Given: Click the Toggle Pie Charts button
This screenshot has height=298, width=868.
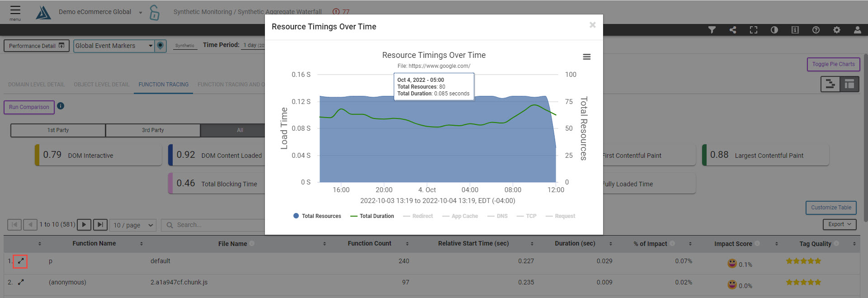Looking at the screenshot, I should 833,64.
